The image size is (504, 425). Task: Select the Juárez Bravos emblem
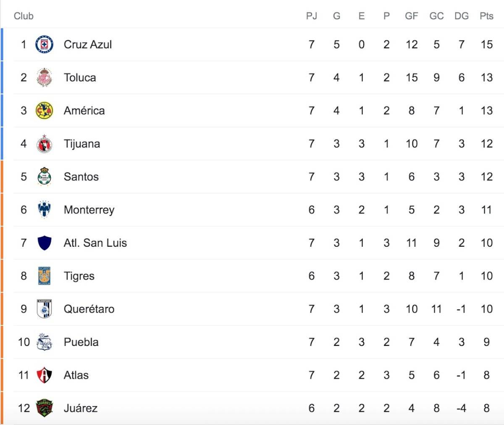click(x=45, y=408)
